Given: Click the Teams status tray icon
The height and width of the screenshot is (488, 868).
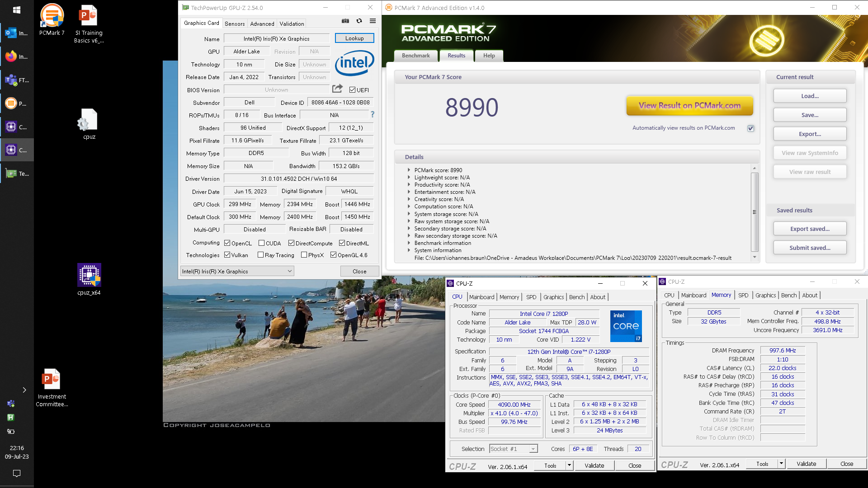Looking at the screenshot, I should tap(11, 404).
